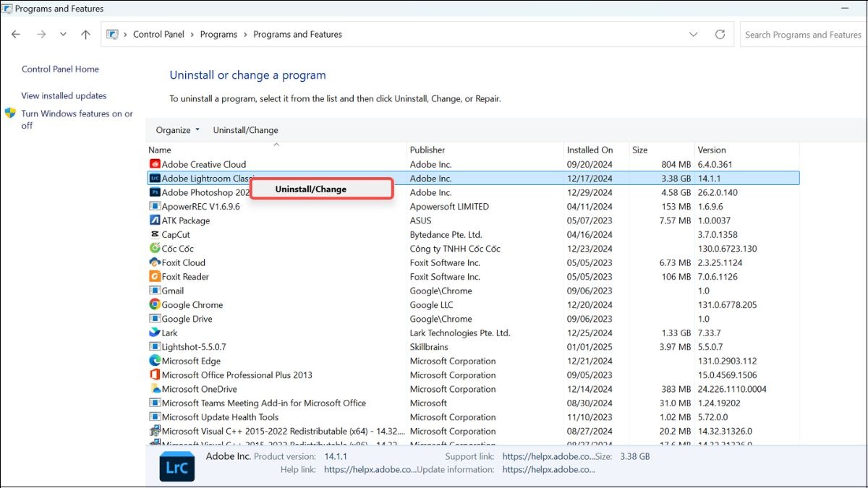Click the large LrC icon in details pane
Screen dimensions: 868x488
pyautogui.click(x=177, y=468)
